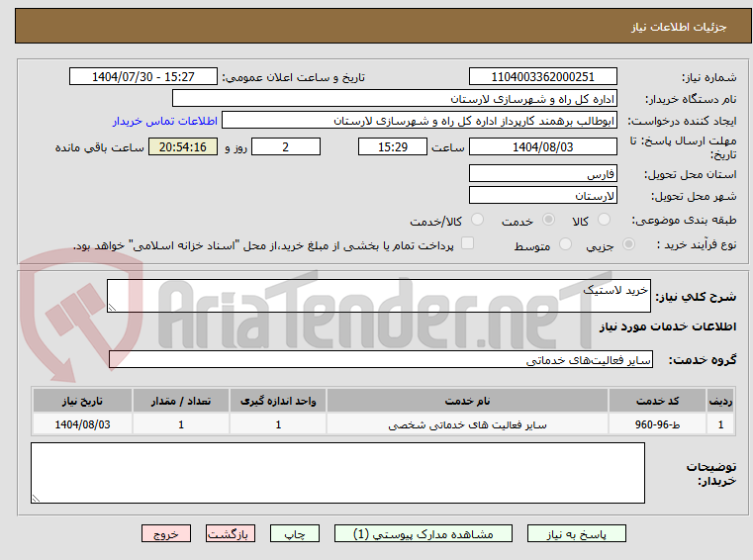Click the چاپ print button
753x560 pixels.
click(x=295, y=533)
